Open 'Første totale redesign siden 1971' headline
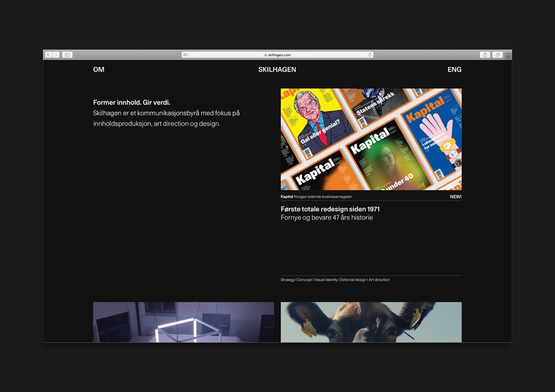 [x=330, y=209]
